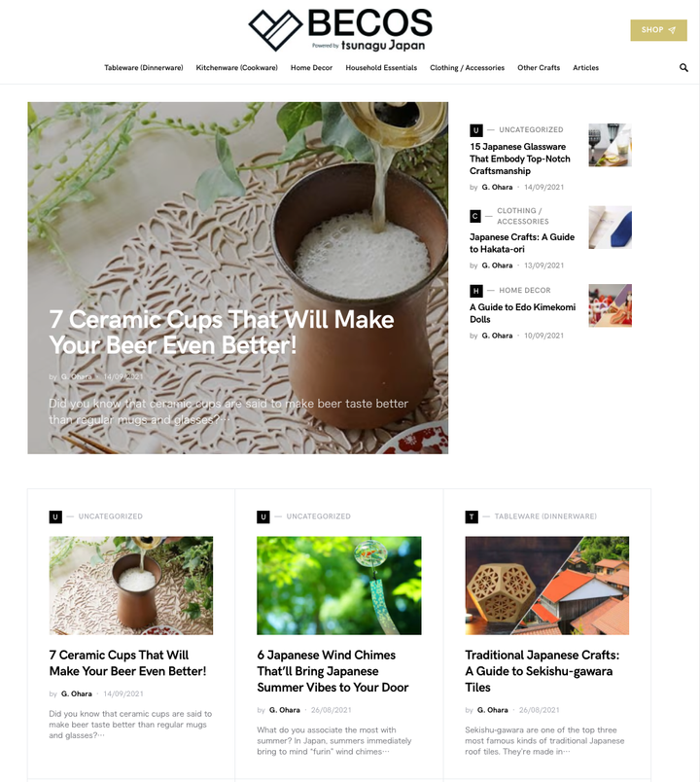Open the search magnifier icon
Screen dimensions: 700x782
(683, 68)
